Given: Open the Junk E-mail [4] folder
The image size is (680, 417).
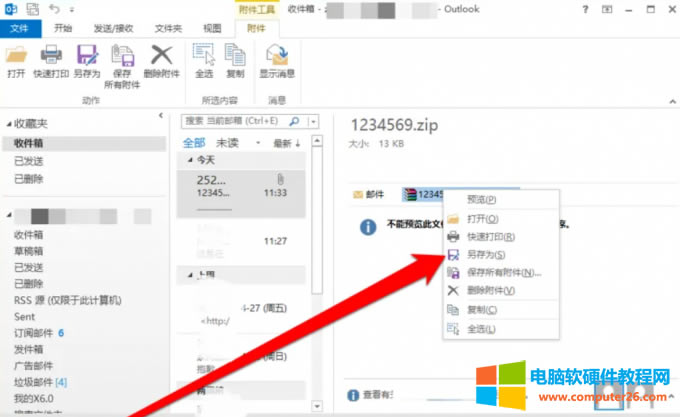Looking at the screenshot, I should click(40, 382).
